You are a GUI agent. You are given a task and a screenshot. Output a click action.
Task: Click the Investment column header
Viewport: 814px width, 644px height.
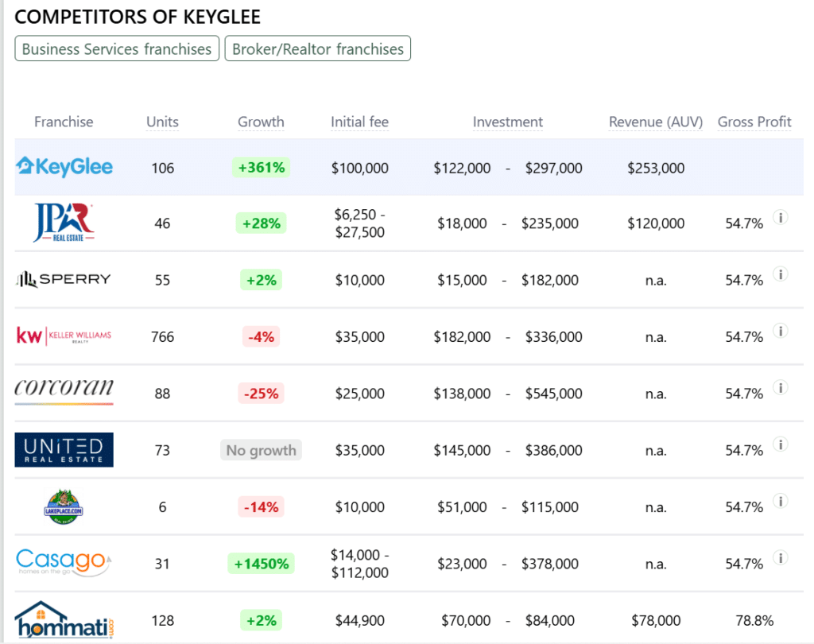(x=508, y=122)
